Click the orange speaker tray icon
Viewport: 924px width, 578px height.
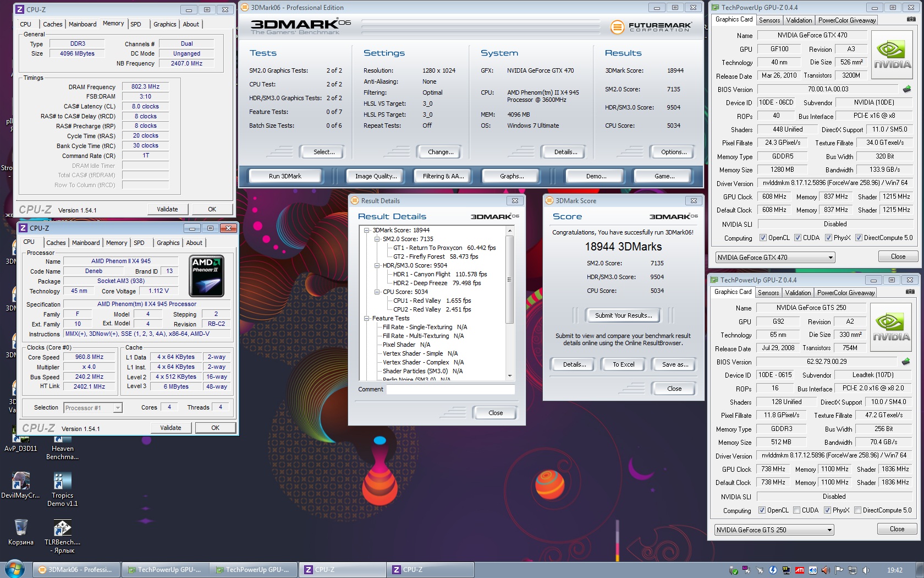(x=826, y=570)
